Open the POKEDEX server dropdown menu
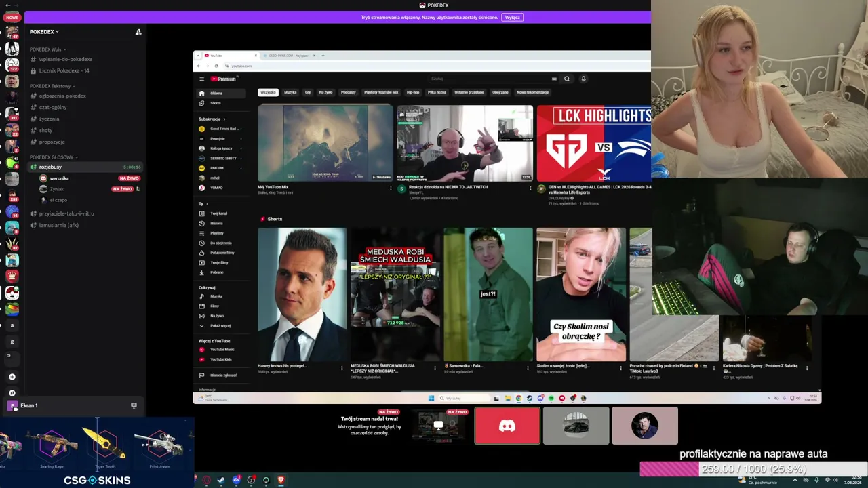 44,32
